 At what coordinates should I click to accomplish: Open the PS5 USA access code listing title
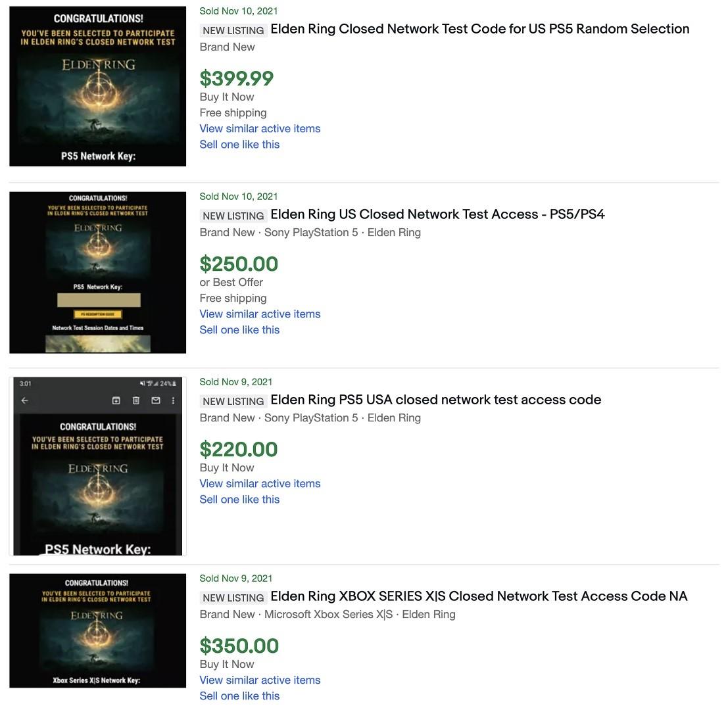(x=435, y=400)
